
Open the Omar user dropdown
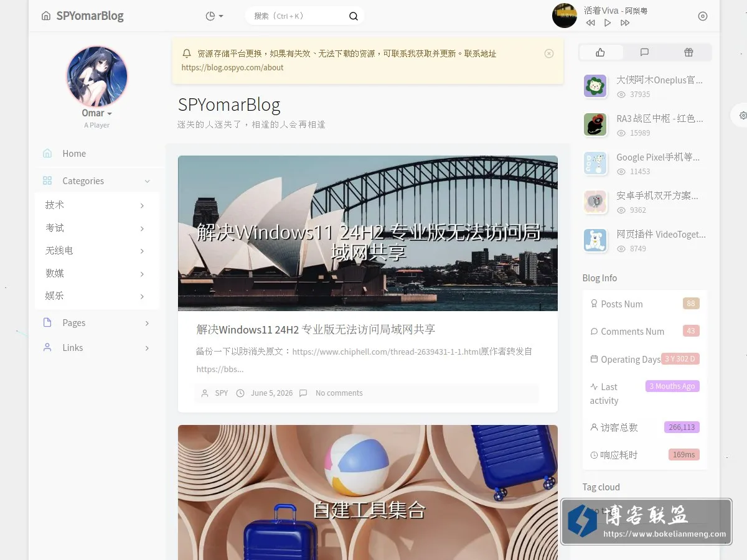tap(96, 113)
